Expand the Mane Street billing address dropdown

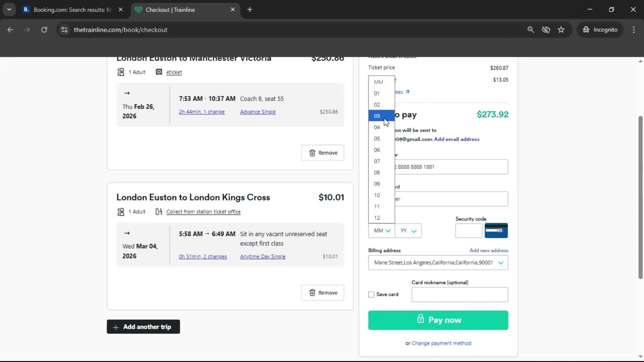(x=501, y=263)
